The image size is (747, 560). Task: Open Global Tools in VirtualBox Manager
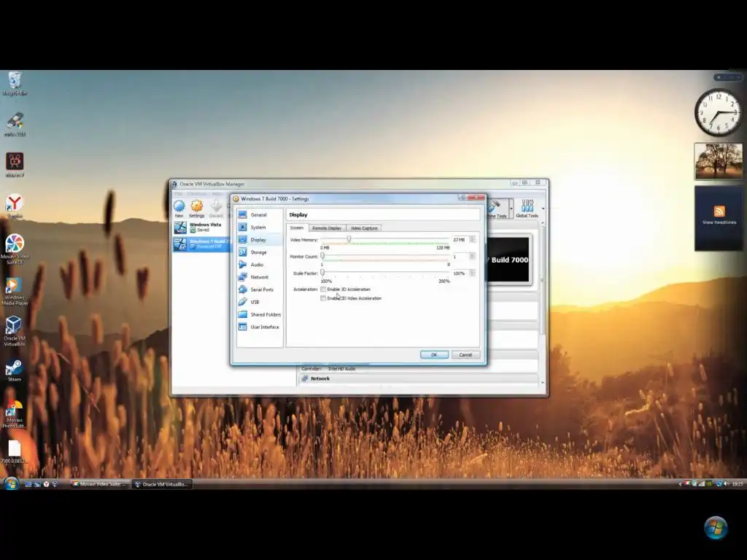[527, 209]
